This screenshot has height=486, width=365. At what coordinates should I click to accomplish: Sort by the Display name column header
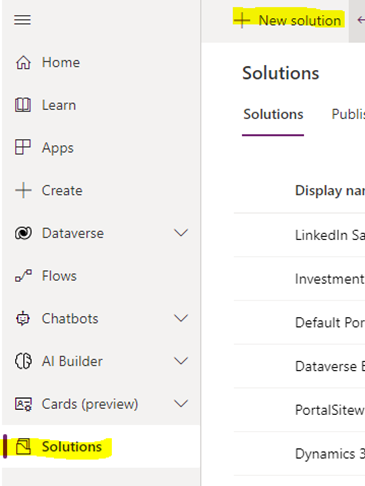coord(330,191)
